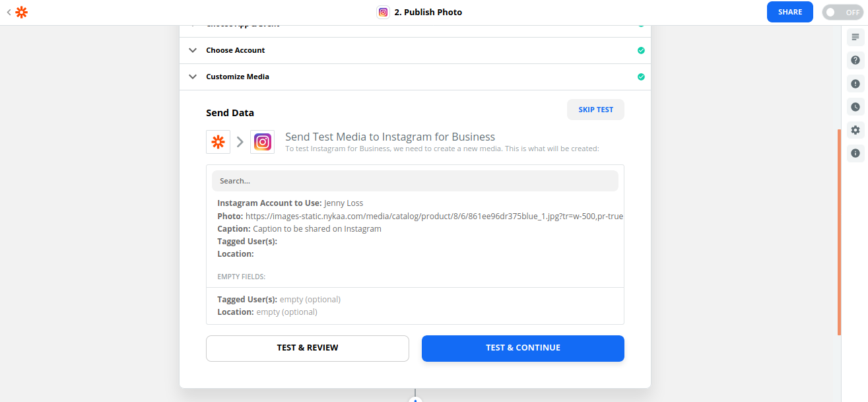Image resolution: width=868 pixels, height=402 pixels.
Task: Toggle the Zap OFF switch on
Action: click(x=842, y=12)
